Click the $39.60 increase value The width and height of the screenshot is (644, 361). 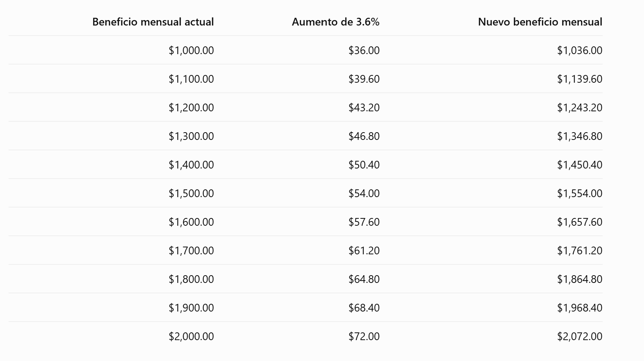click(x=364, y=79)
